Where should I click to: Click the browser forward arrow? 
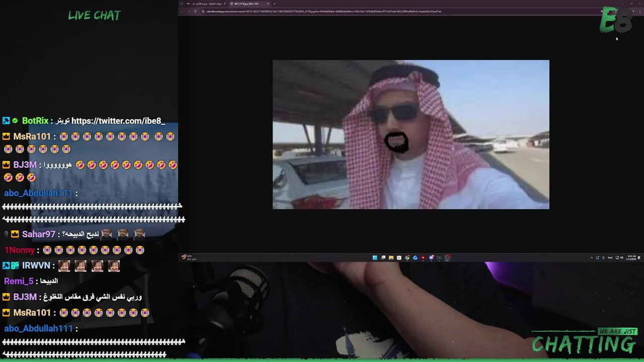[x=188, y=11]
